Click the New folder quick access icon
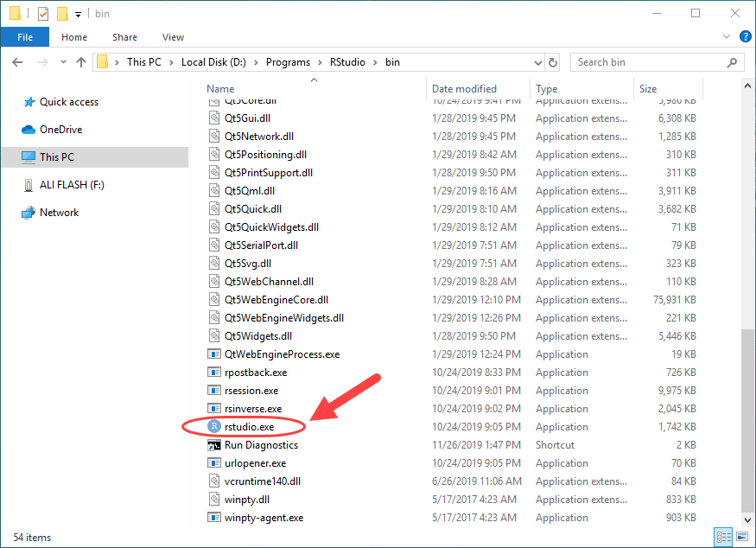Screen dimensions: 756x548 click(x=63, y=14)
